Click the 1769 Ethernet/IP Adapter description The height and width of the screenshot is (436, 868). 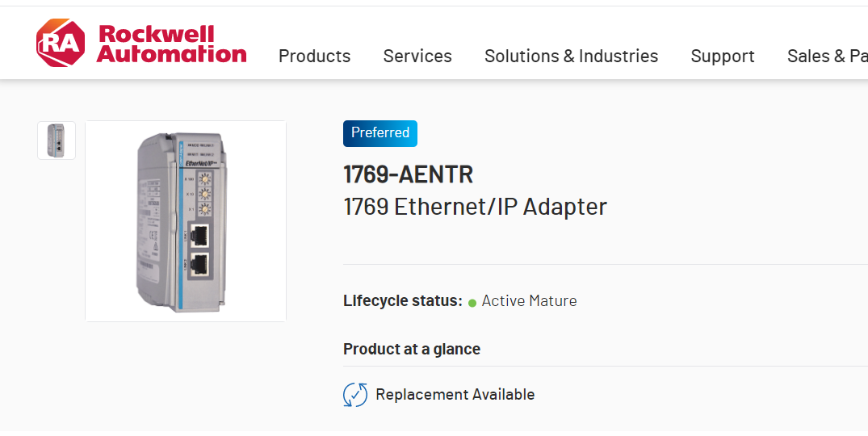click(475, 207)
